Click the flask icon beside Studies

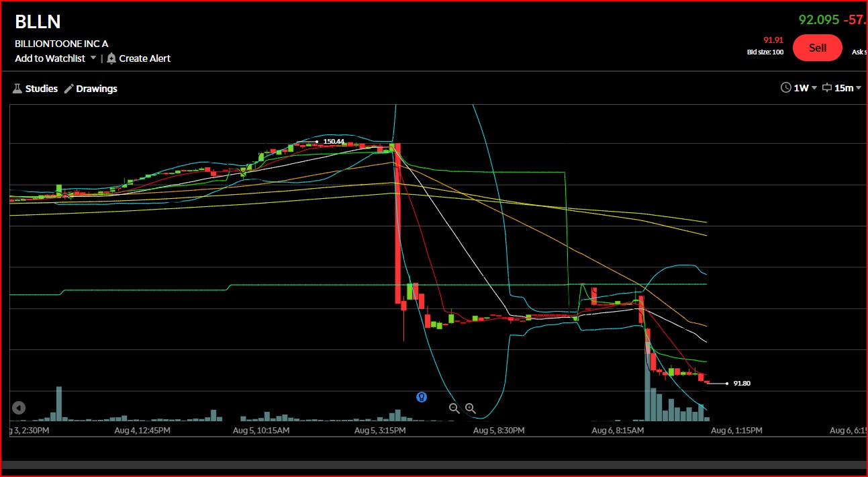pyautogui.click(x=17, y=89)
